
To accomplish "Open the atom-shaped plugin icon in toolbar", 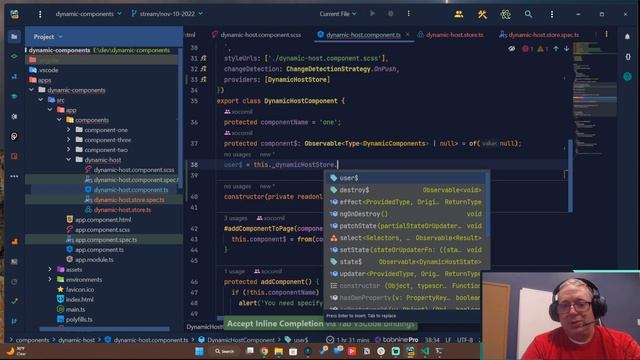I will (x=505, y=14).
